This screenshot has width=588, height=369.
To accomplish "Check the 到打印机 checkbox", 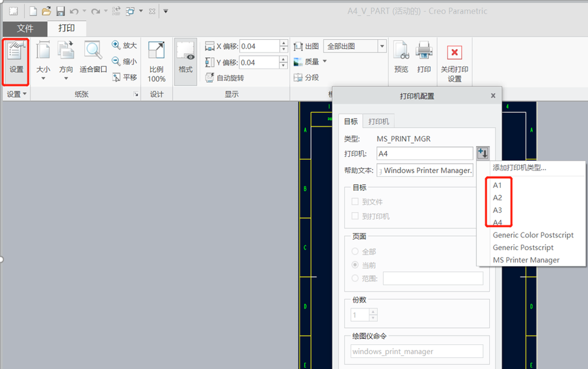I will pyautogui.click(x=355, y=216).
